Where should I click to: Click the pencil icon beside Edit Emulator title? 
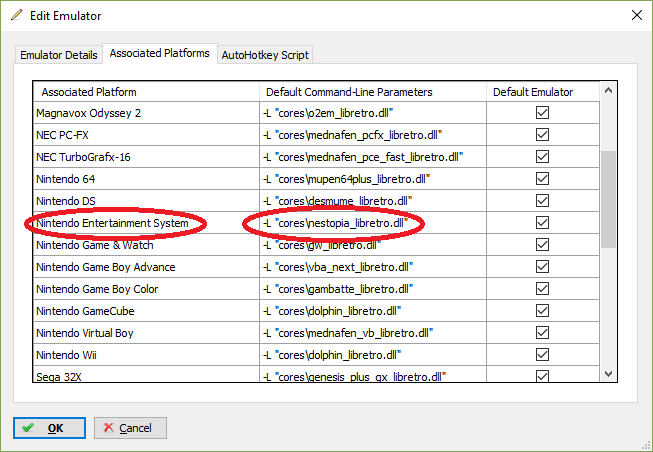tap(17, 15)
